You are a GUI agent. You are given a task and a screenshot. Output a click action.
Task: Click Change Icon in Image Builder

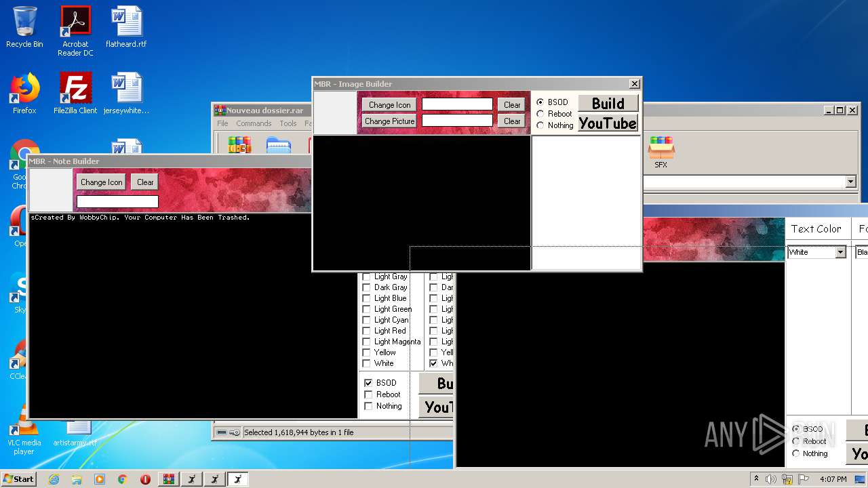point(389,105)
